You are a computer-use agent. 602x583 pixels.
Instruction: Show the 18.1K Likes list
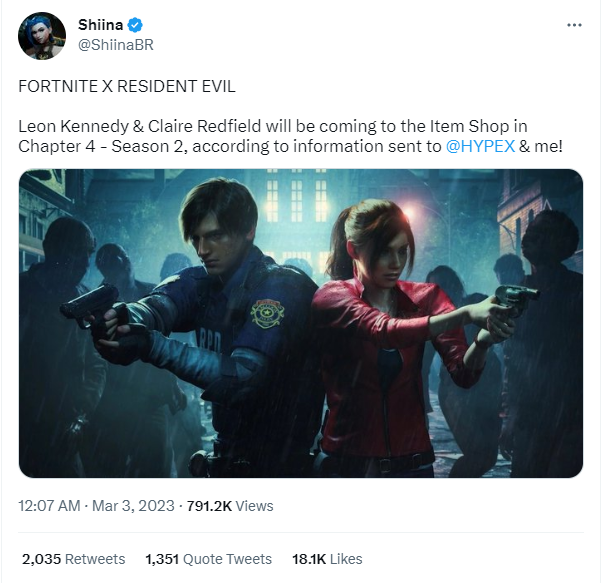[x=326, y=559]
